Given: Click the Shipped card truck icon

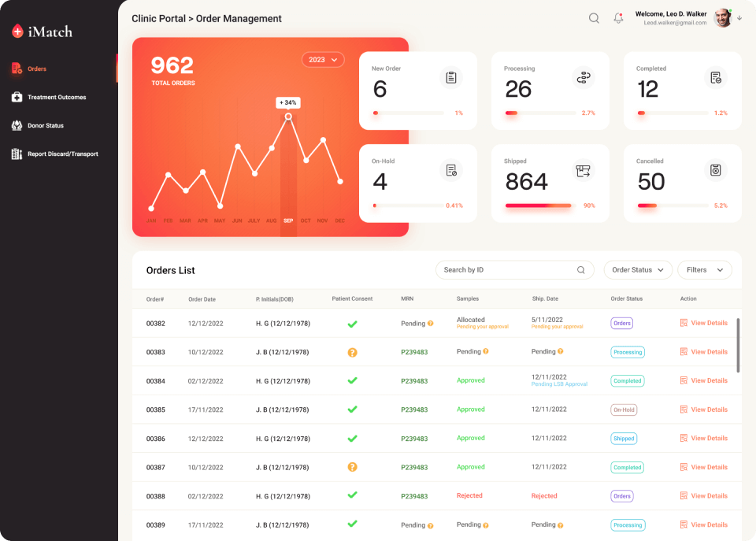Looking at the screenshot, I should [584, 170].
